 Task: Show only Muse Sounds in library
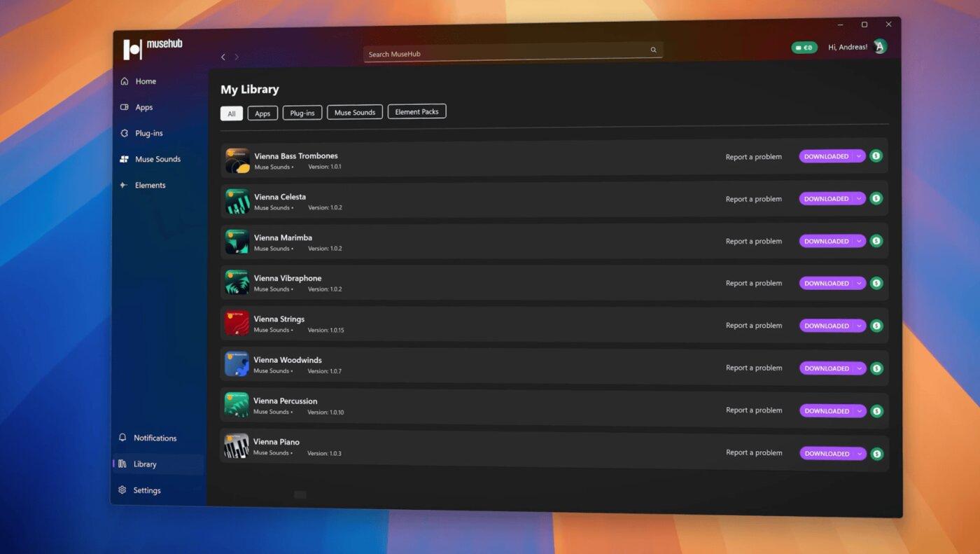point(355,112)
